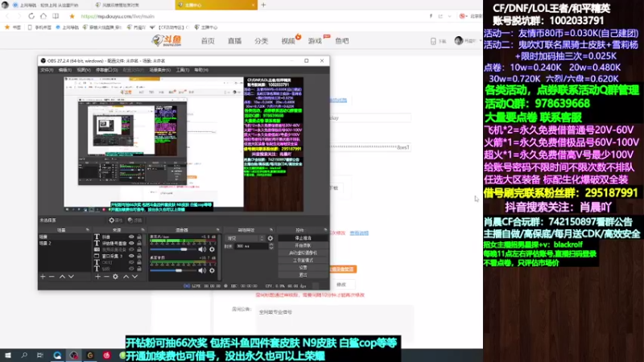Image resolution: width=644 pixels, height=362 pixels.
Task: Go to Douyu 鱼吧 tab
Action: pyautogui.click(x=341, y=41)
